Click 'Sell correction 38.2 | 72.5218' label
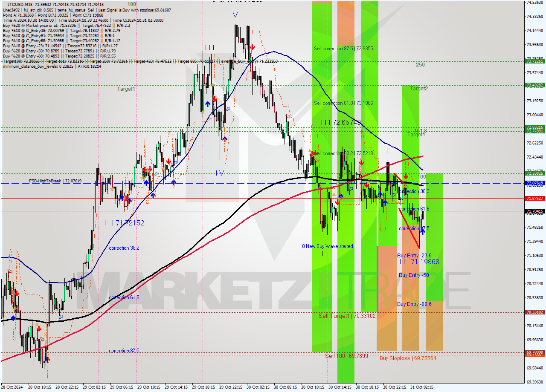Screen dimensions: 546x392 pos(343,153)
